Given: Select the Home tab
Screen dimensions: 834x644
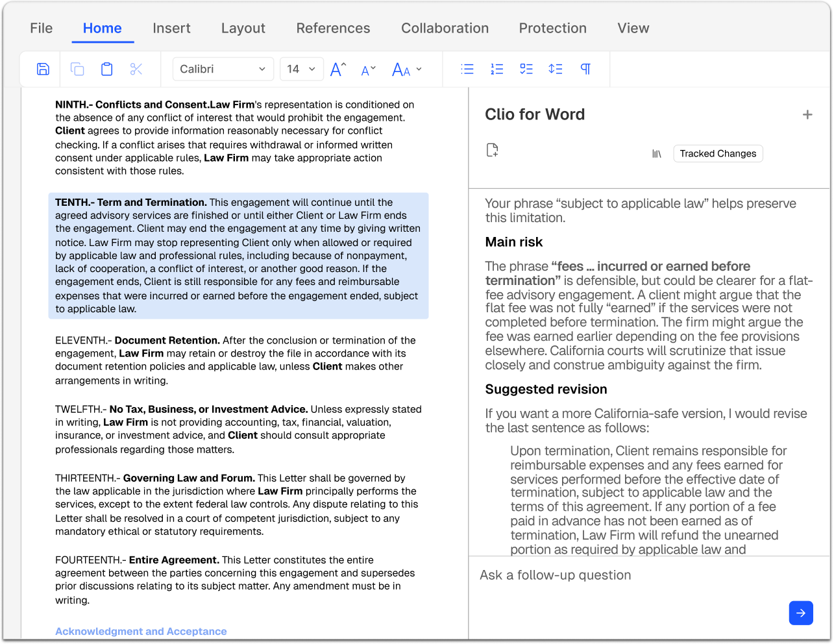Looking at the screenshot, I should (103, 28).
